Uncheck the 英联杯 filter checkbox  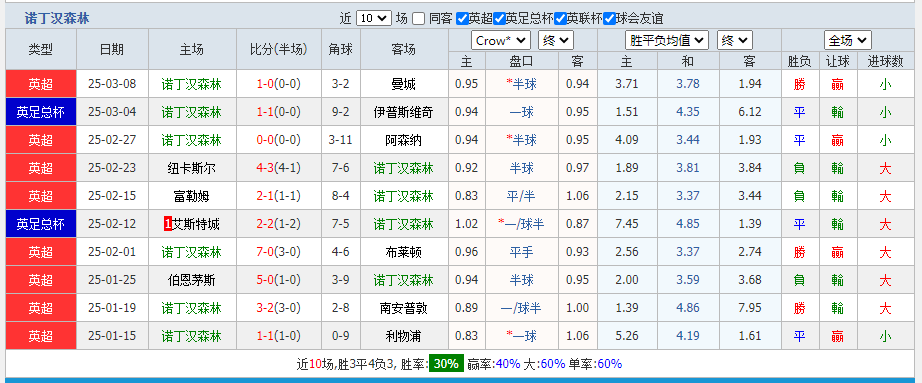(x=560, y=18)
